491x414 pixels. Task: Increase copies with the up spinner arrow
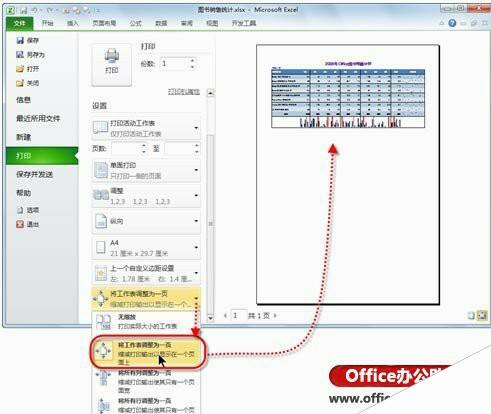point(192,60)
